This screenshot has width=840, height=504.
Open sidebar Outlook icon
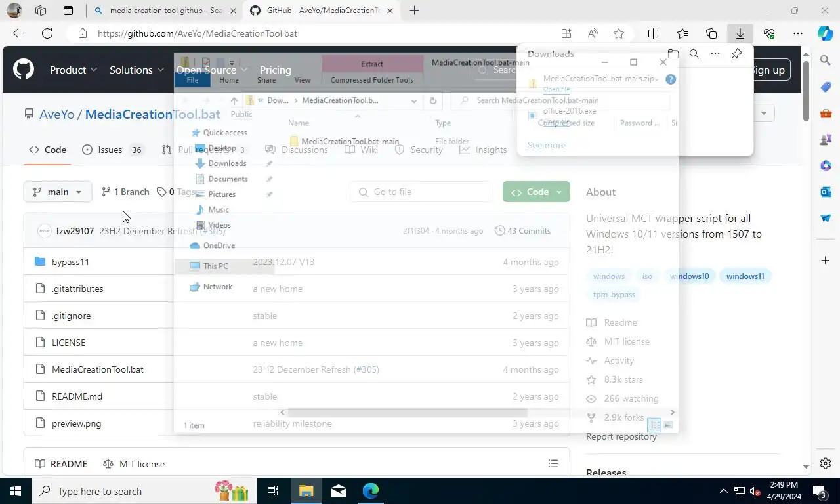click(826, 192)
